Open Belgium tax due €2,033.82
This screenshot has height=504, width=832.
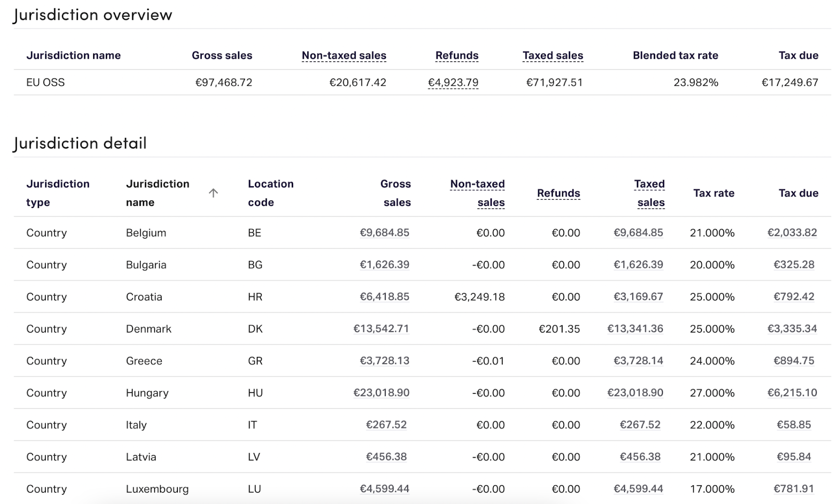[792, 233]
